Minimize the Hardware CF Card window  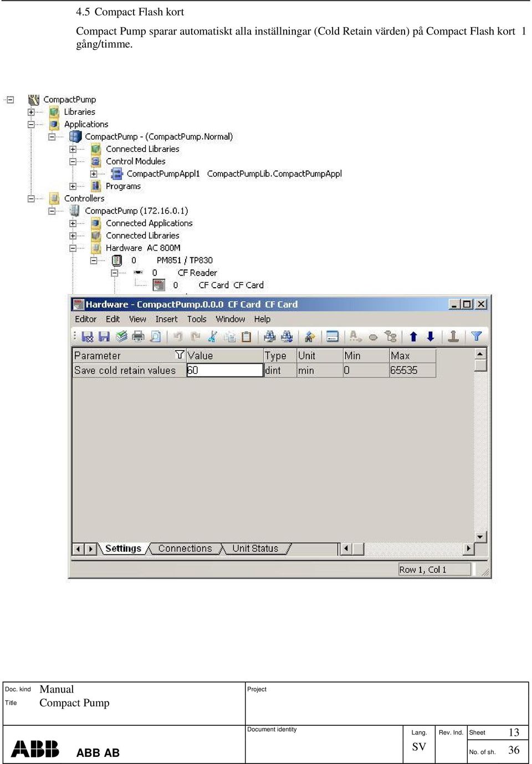click(454, 304)
